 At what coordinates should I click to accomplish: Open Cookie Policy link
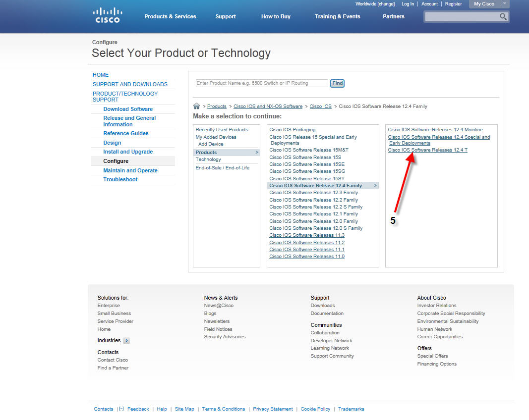coord(315,409)
